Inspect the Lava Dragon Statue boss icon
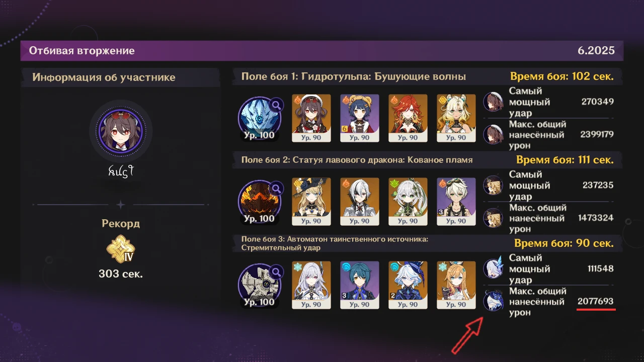644x362 pixels. 260,202
